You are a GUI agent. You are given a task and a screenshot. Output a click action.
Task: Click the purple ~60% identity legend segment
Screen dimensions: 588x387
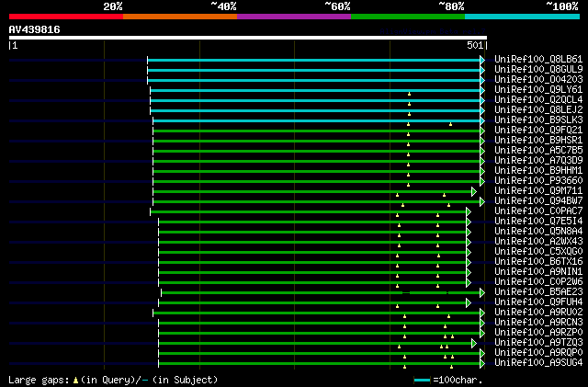tap(294, 17)
